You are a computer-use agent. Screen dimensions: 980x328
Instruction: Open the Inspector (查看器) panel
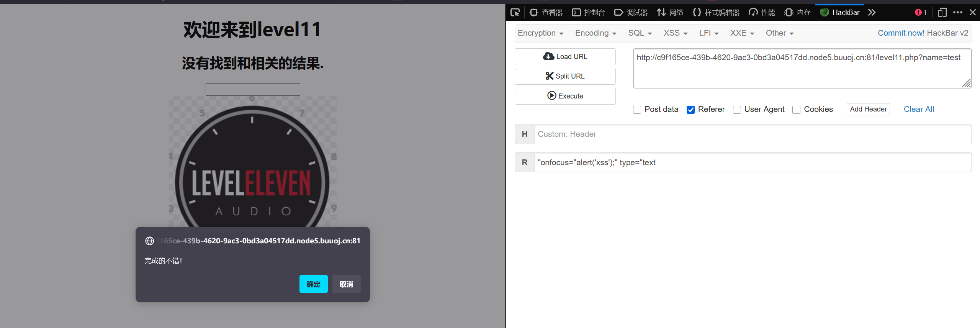point(546,13)
